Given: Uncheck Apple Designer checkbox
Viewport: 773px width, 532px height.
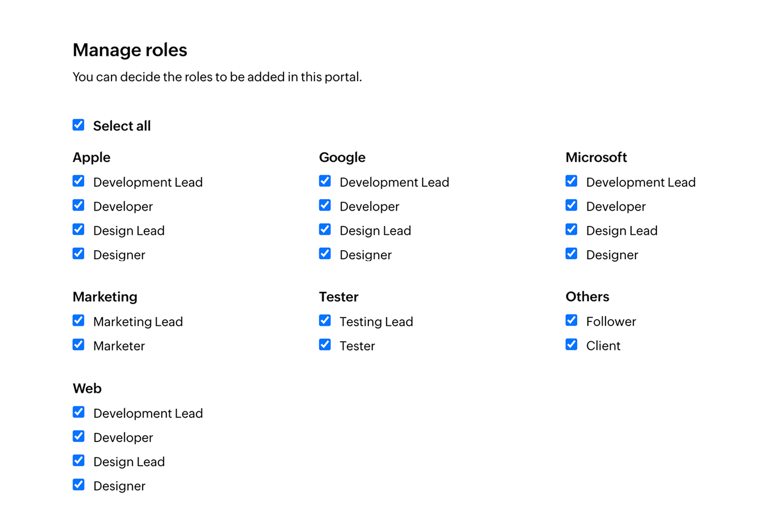Looking at the screenshot, I should (x=79, y=254).
